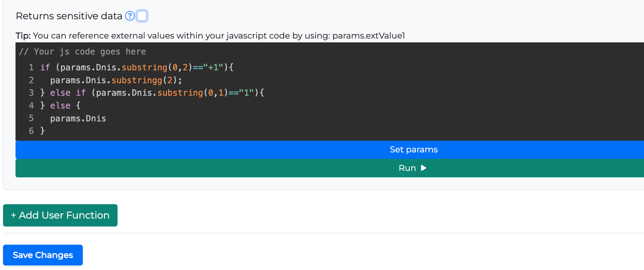The width and height of the screenshot is (644, 270).
Task: Click the Returns sensitive data label
Action: click(x=69, y=16)
